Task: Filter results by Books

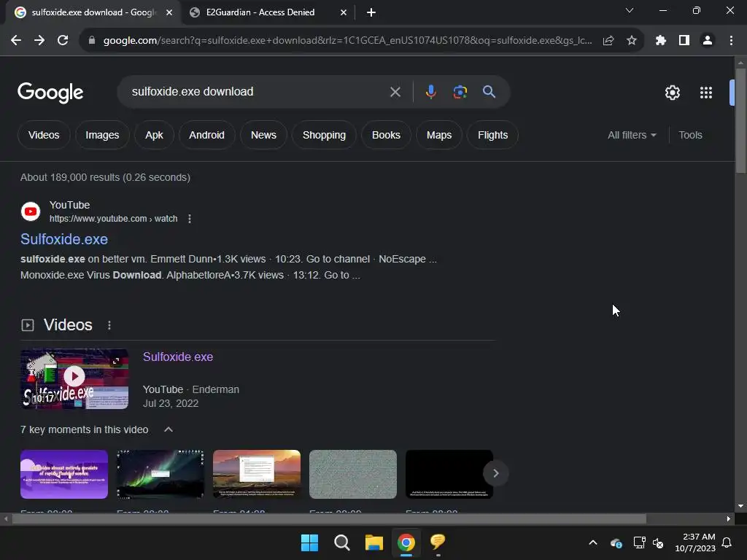Action: [386, 135]
